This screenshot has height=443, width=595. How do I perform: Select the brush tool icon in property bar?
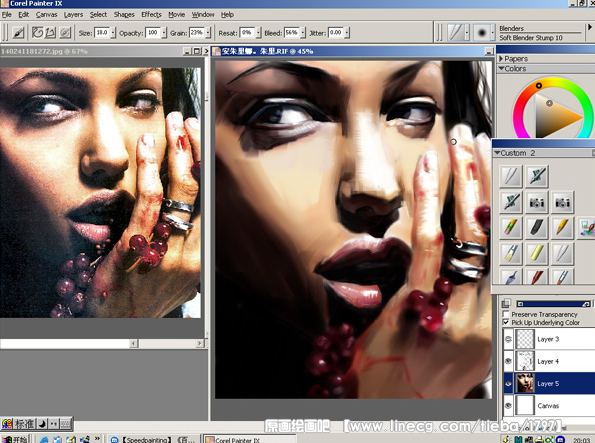coord(18,33)
